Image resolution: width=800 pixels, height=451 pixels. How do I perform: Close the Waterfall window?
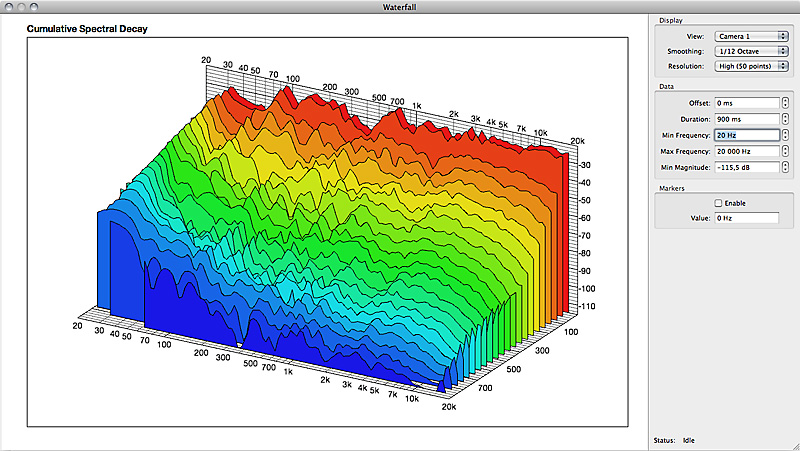tap(8, 7)
